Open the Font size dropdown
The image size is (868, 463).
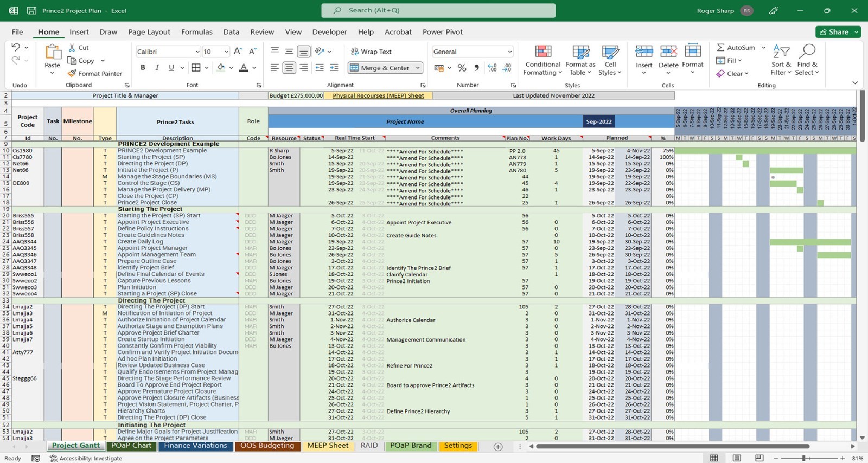226,52
